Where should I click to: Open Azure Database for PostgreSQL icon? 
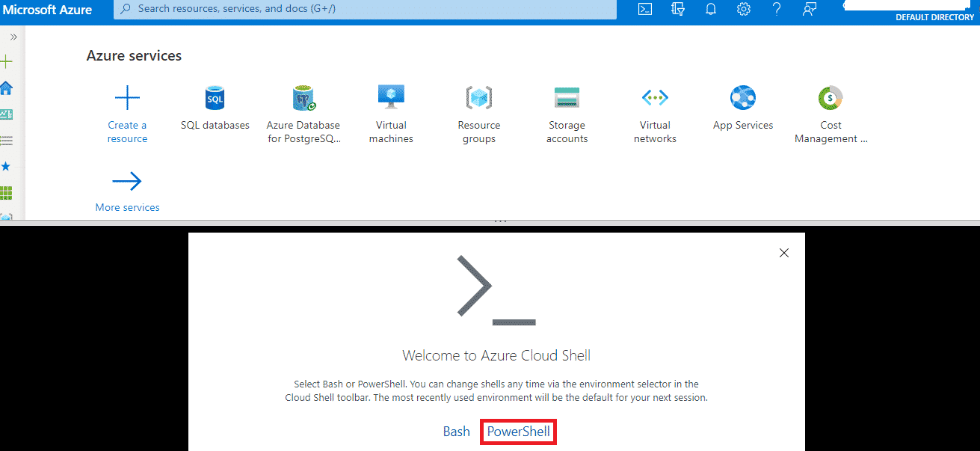(303, 98)
